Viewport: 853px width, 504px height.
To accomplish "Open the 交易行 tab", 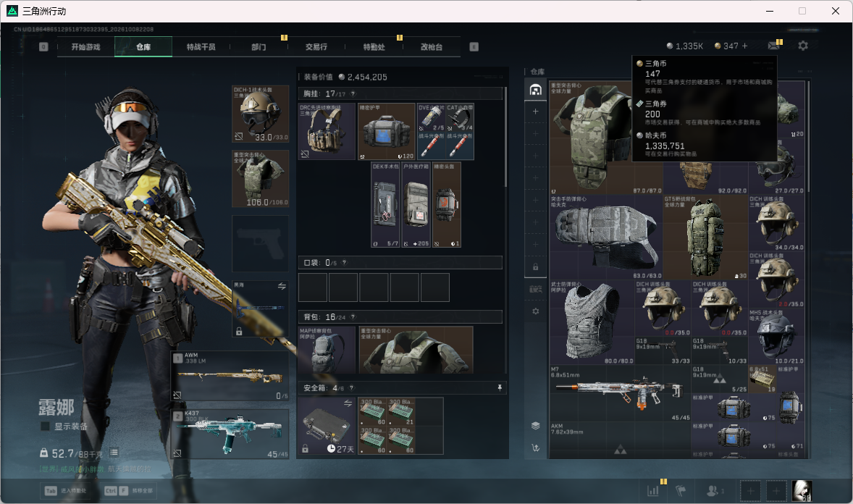I will (x=316, y=47).
